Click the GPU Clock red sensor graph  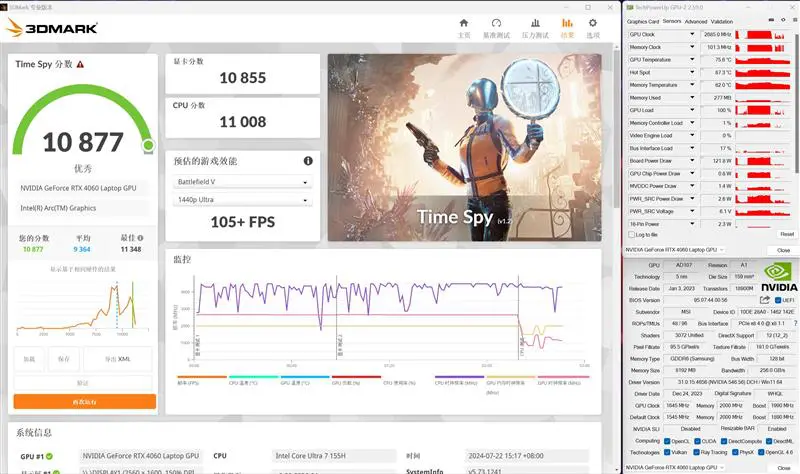(763, 35)
